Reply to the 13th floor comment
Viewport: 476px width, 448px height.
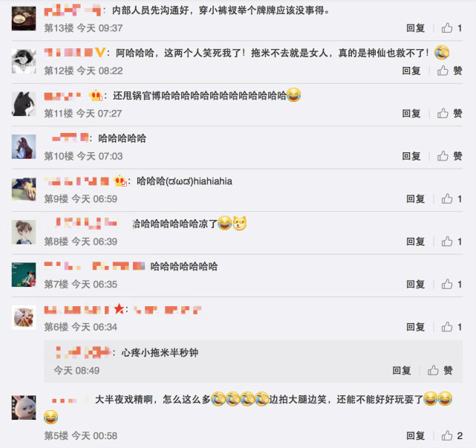coord(416,28)
